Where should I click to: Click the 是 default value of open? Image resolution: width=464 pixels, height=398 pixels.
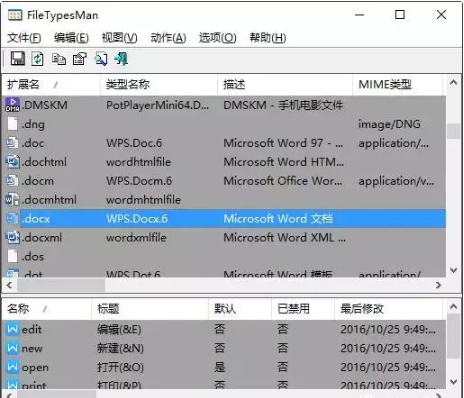(220, 367)
